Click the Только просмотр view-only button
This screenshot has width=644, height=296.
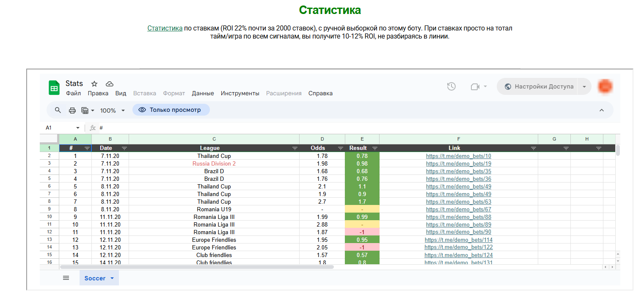click(x=171, y=110)
